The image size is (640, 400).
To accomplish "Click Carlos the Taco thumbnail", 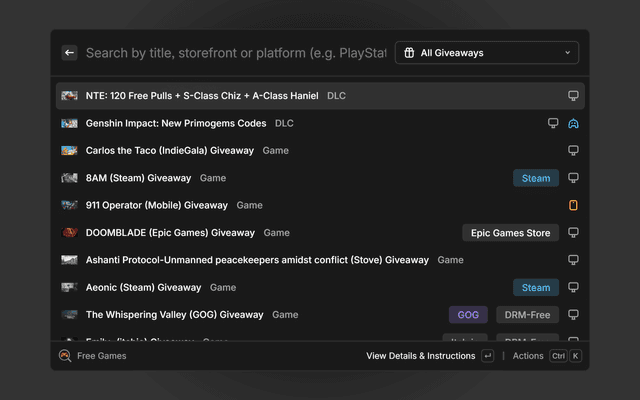I will click(69, 151).
